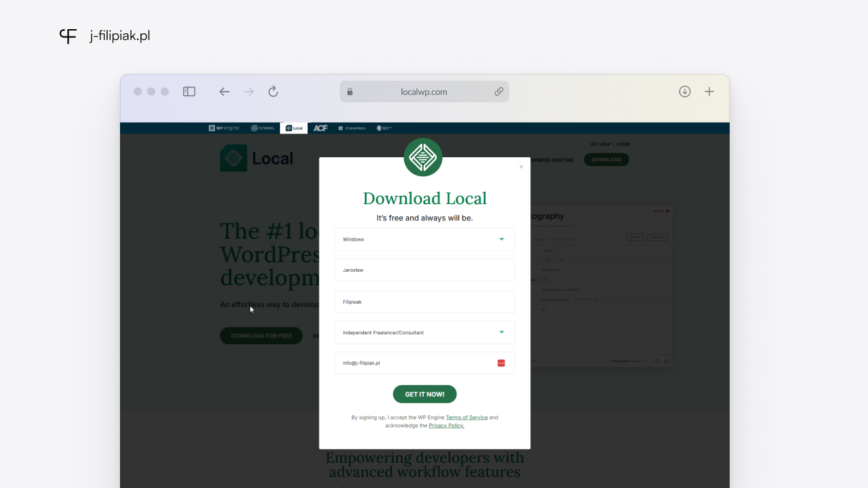Click the link icon in address bar
Screen dimensions: 868x488
[x=499, y=91]
